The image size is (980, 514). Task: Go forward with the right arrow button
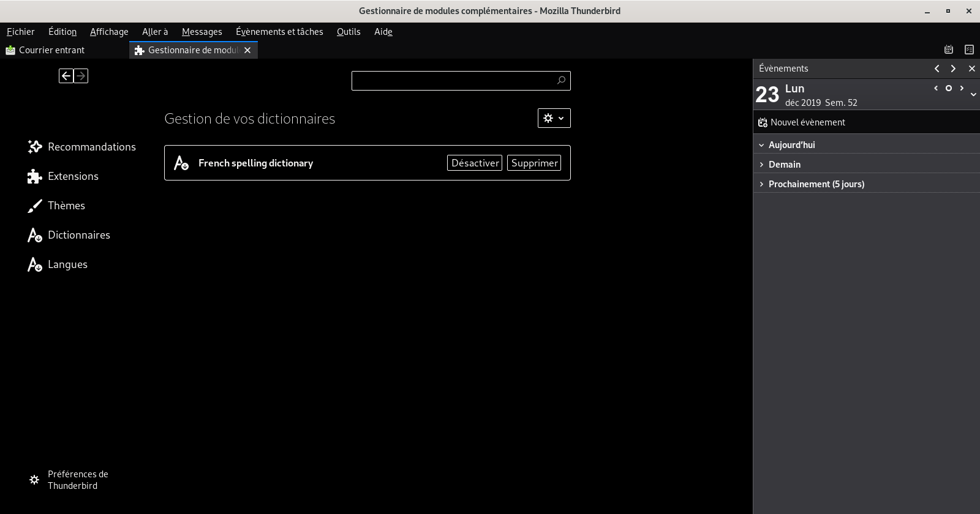pyautogui.click(x=81, y=76)
